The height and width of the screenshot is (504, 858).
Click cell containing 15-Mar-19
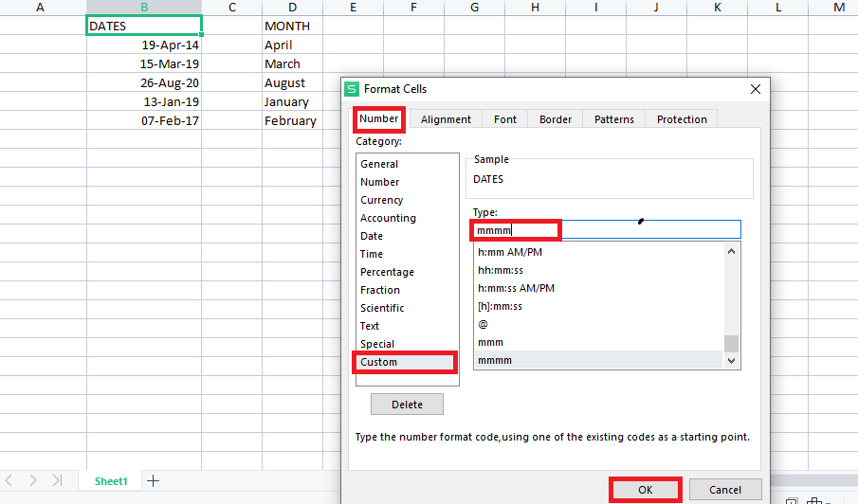coord(144,64)
